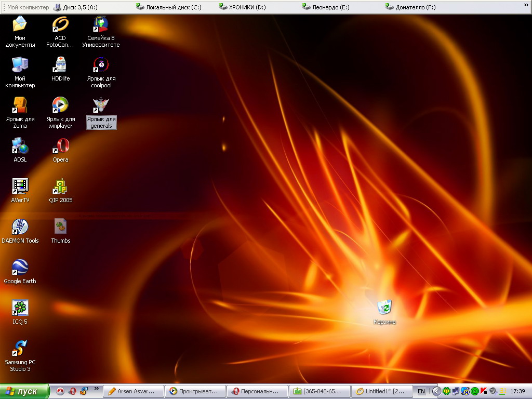
Task: Open the volume speaker tray icon
Action: click(493, 391)
